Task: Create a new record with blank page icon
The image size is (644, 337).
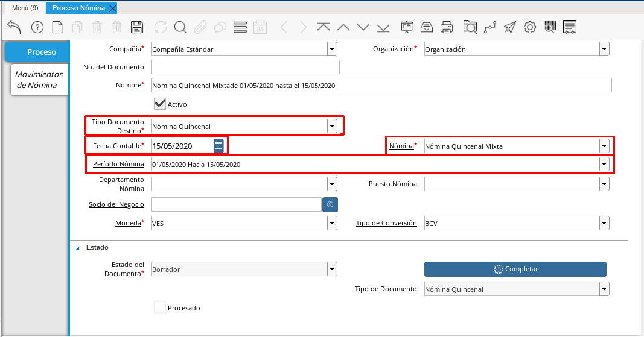Action: click(57, 27)
